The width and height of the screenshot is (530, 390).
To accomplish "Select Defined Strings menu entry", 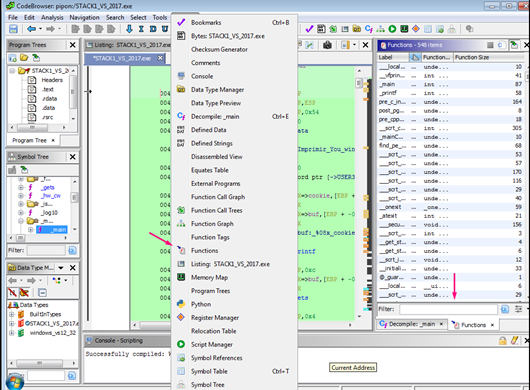I will (234, 143).
